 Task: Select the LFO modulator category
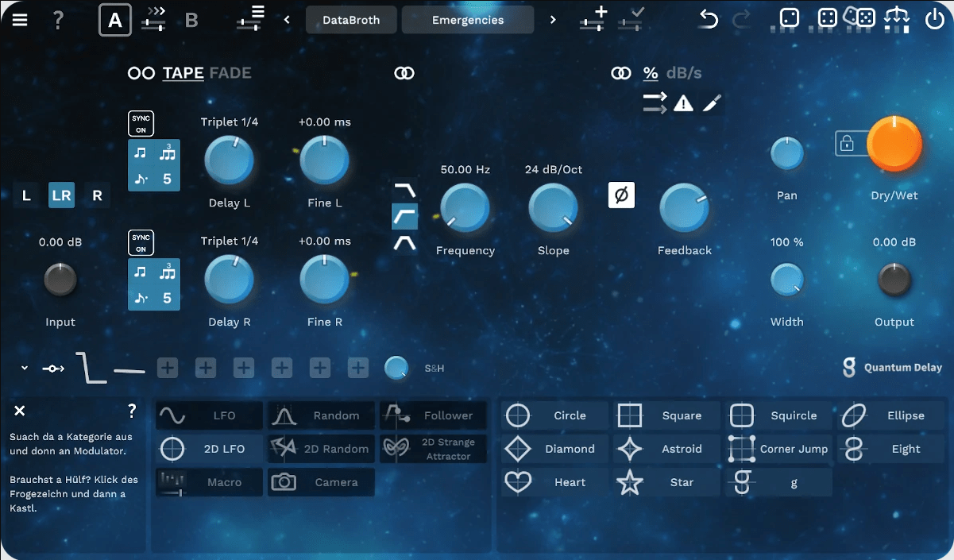coord(210,415)
